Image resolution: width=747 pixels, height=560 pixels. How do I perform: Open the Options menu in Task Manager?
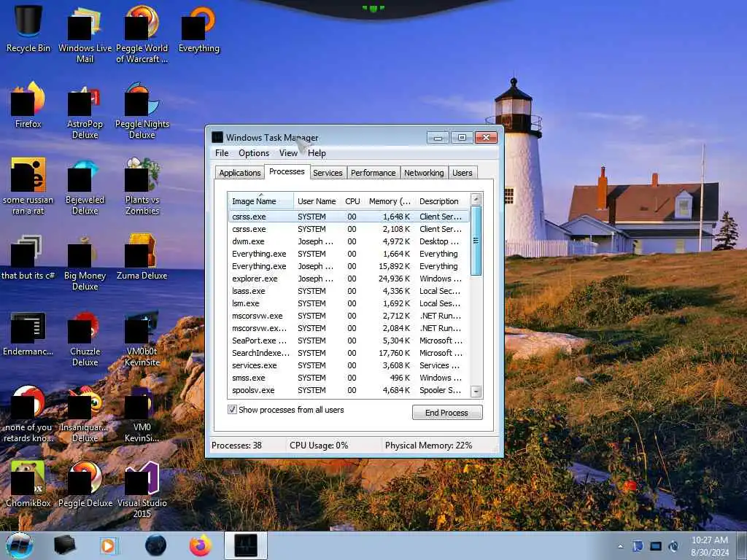click(x=254, y=153)
